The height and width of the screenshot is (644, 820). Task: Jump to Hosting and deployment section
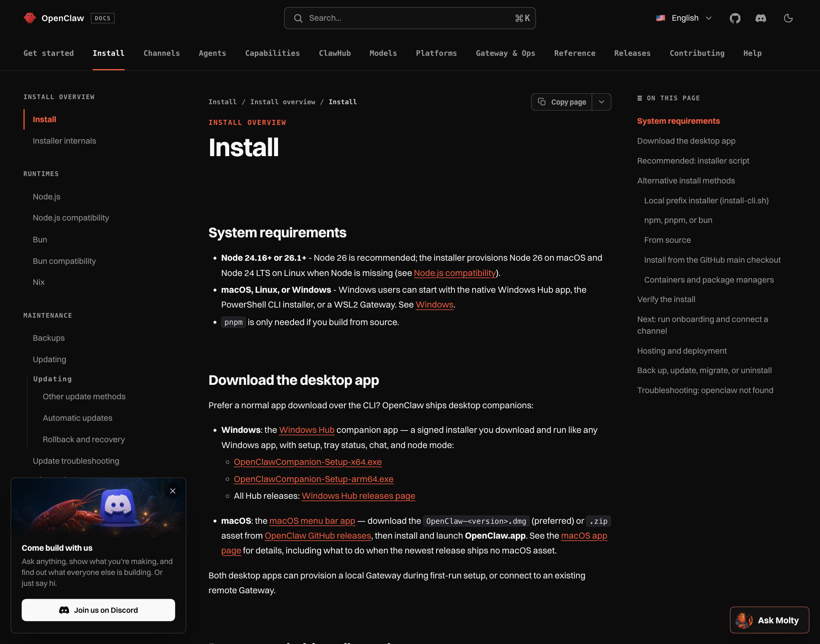(x=682, y=351)
